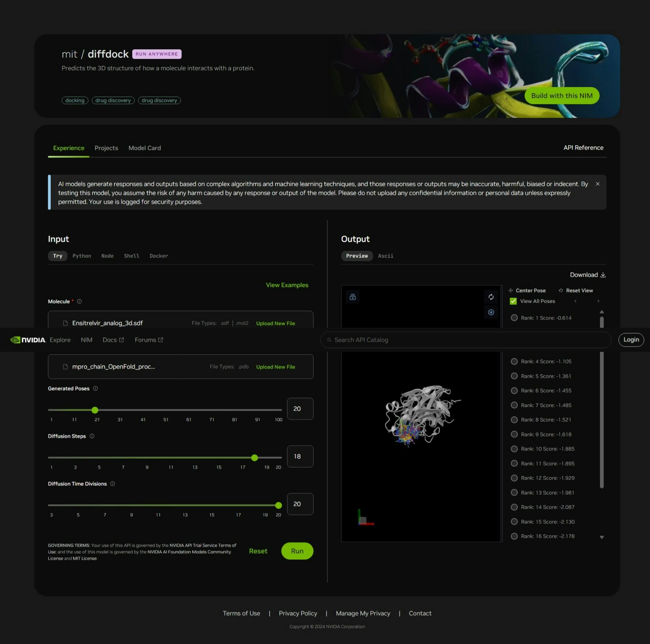The width and height of the screenshot is (650, 644).
Task: Select Rank 14 Score -2.087 pose
Action: [x=514, y=507]
